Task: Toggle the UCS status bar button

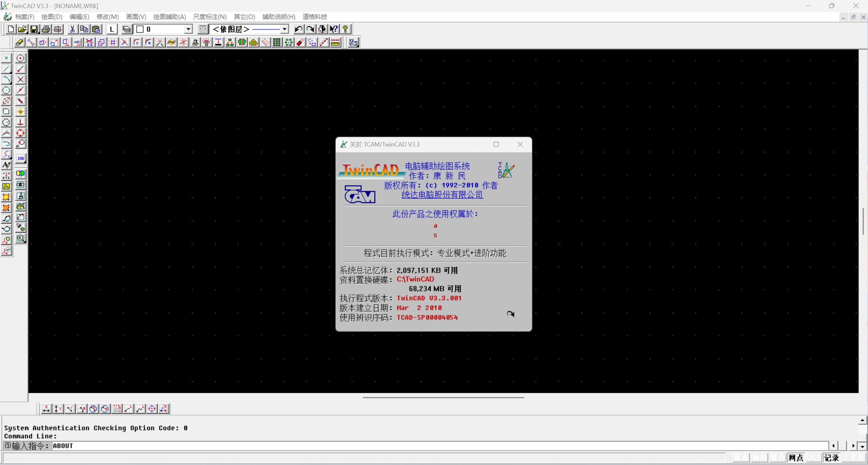Action: (814, 458)
